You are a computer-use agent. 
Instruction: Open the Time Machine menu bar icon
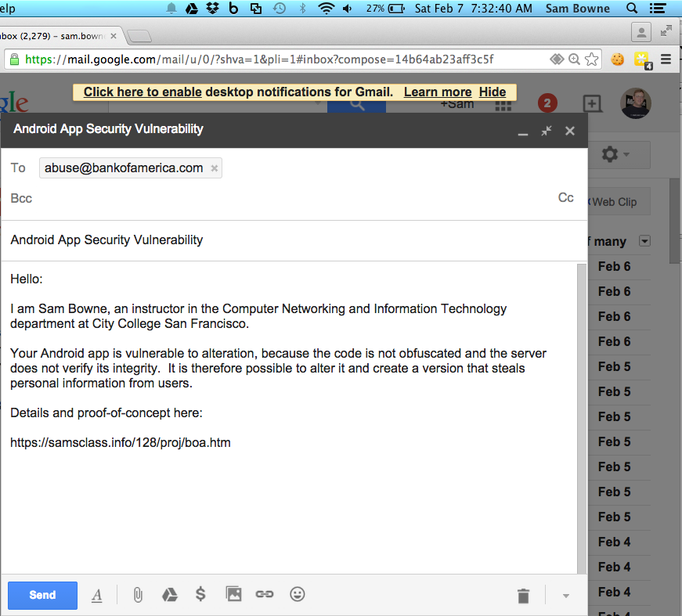tap(280, 9)
